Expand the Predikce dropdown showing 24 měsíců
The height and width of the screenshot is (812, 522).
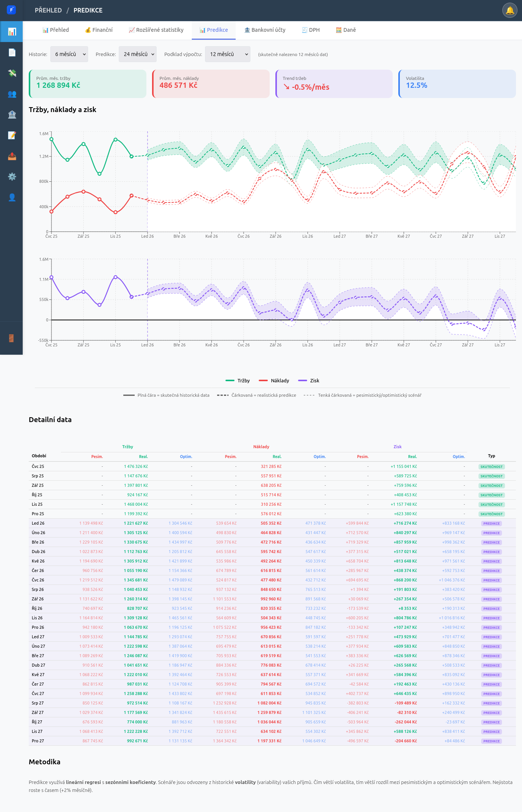coord(138,54)
